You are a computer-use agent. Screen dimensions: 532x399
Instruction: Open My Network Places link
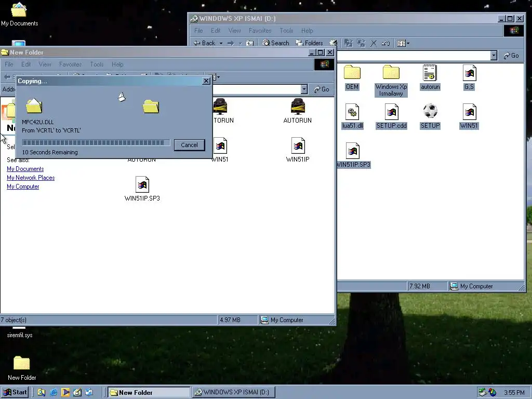coord(31,178)
